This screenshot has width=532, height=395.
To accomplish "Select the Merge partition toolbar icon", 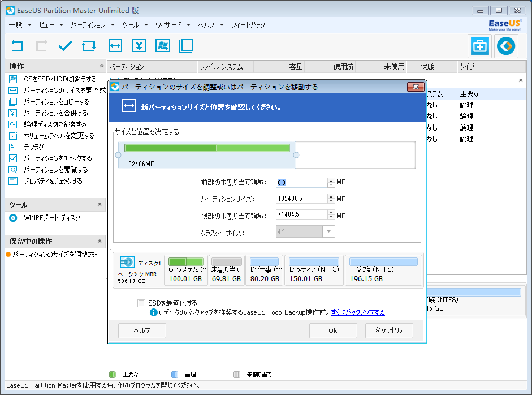I will (x=139, y=46).
